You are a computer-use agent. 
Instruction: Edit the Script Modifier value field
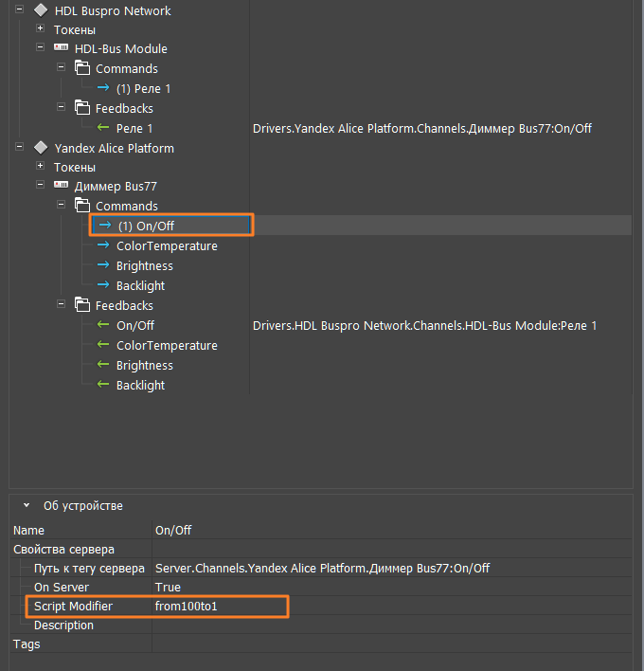point(218,606)
